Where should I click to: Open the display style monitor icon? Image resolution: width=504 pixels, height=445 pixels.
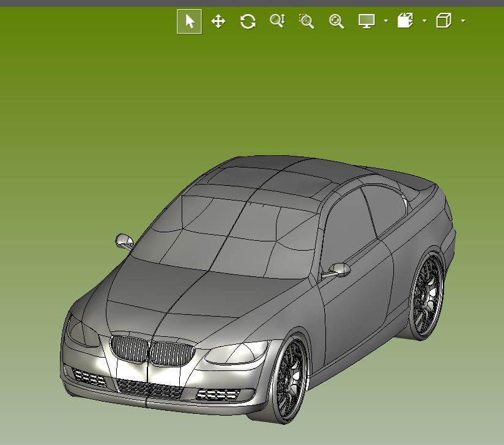[366, 21]
